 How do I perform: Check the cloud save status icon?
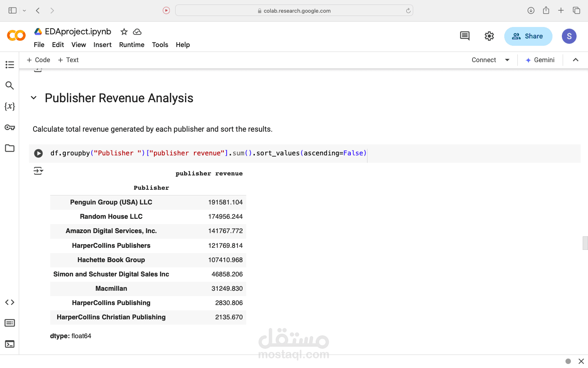click(x=137, y=31)
